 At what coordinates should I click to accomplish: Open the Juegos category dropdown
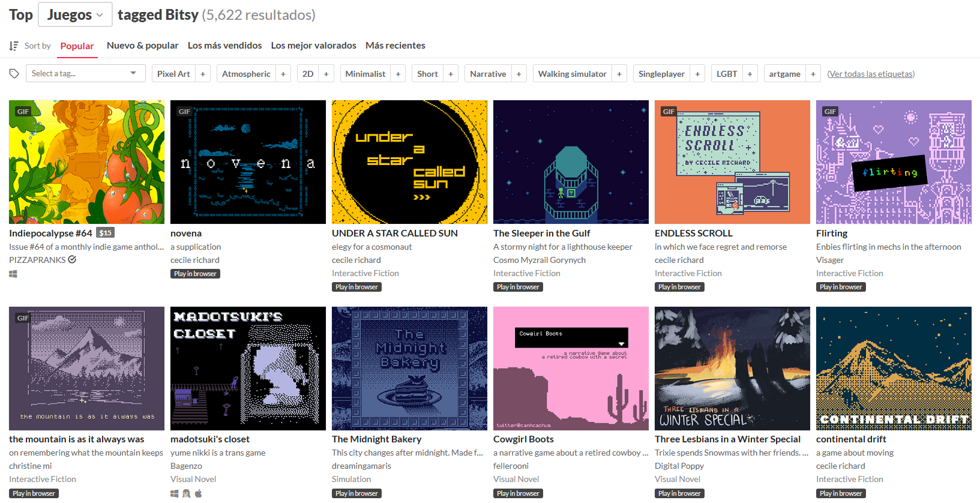click(x=75, y=14)
